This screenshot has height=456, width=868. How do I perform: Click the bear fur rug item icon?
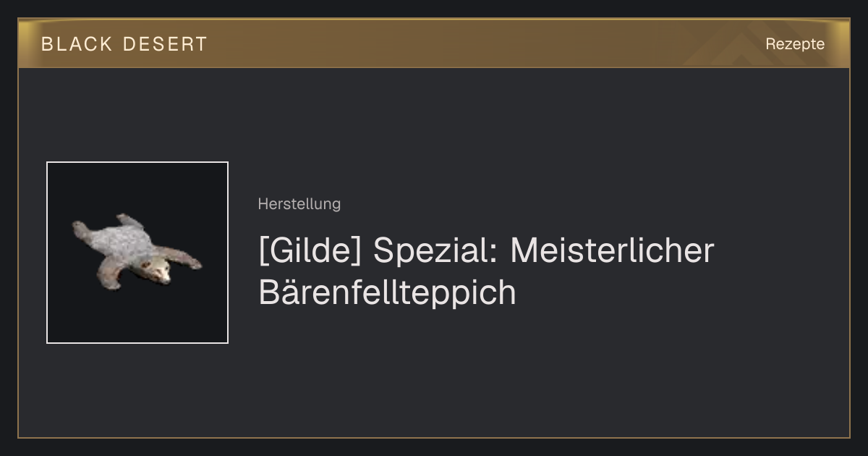(137, 252)
